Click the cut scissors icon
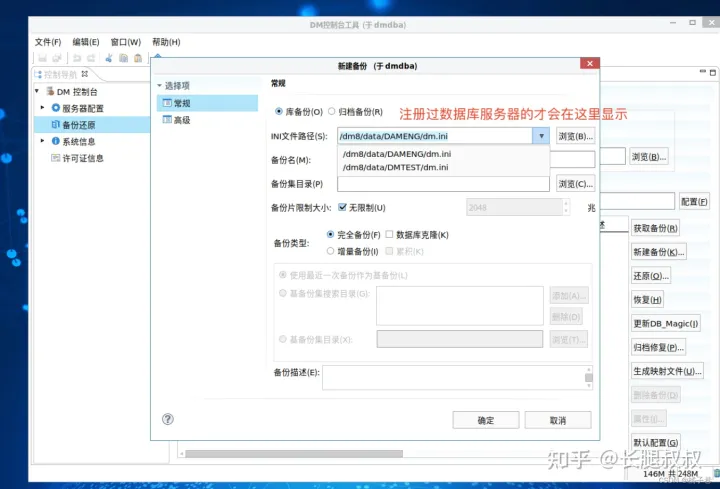The image size is (720, 489). coord(109,58)
